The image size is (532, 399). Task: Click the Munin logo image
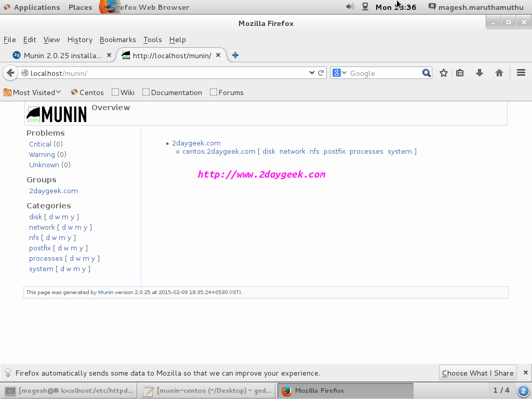click(57, 114)
